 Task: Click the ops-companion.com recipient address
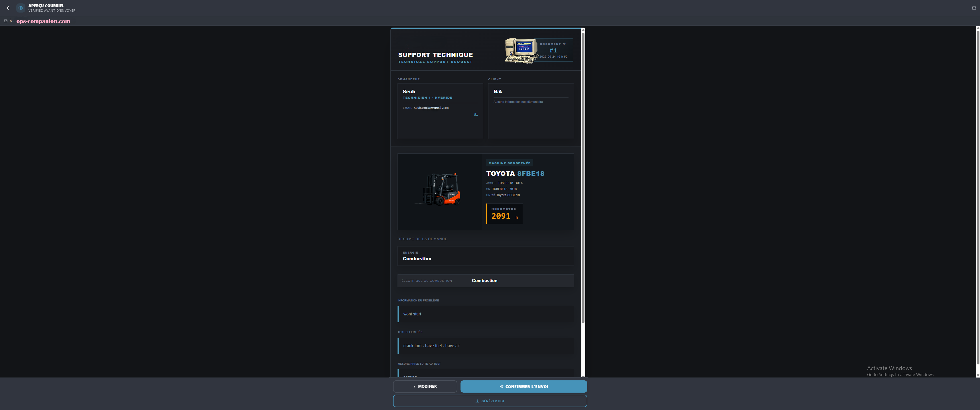click(x=43, y=21)
